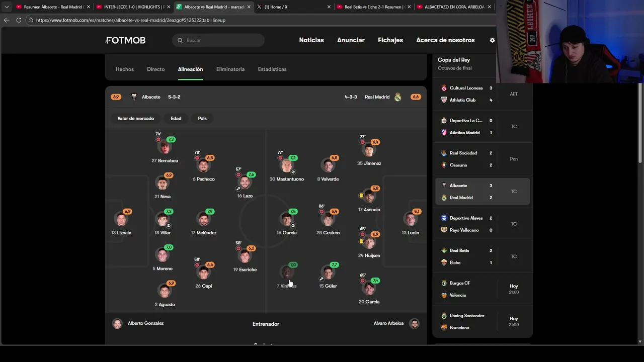Open player Güler's avatar
Image resolution: width=644 pixels, height=362 pixels.
(x=328, y=273)
